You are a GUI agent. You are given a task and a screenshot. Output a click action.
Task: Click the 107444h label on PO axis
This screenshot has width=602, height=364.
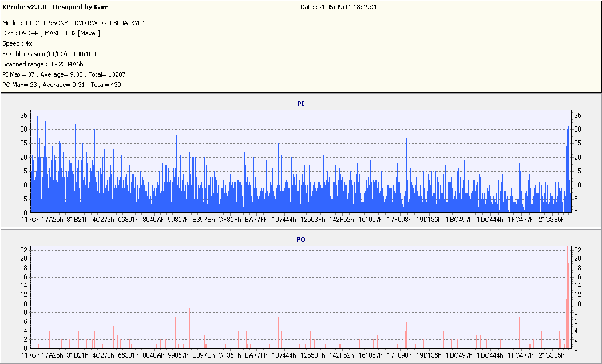click(x=284, y=355)
